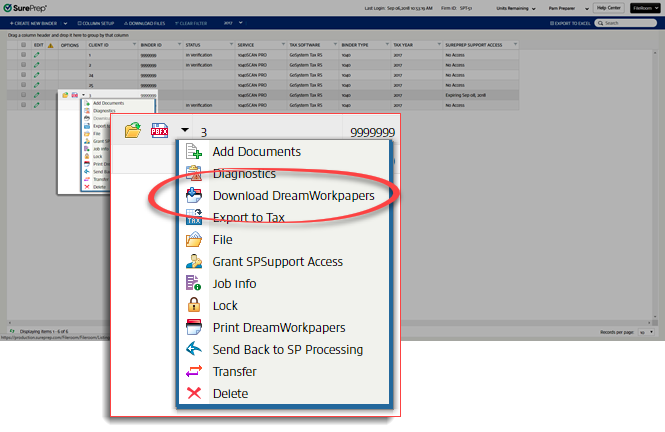Open the FileRoom dropdown
The height and width of the screenshot is (432, 665).
(x=645, y=8)
